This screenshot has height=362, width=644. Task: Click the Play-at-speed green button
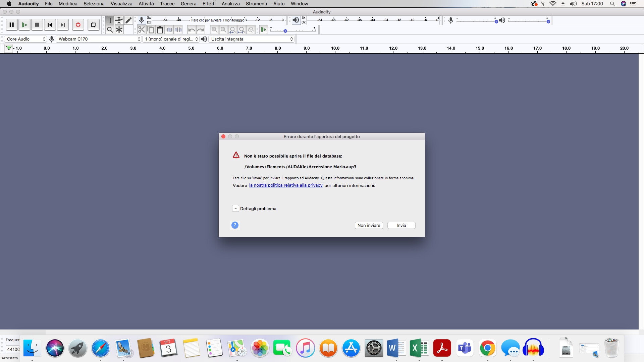[x=264, y=30]
